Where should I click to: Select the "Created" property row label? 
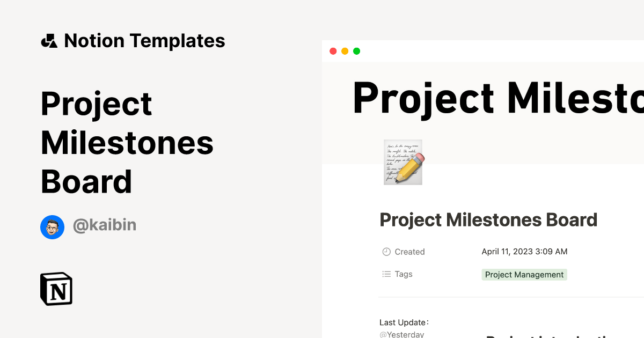click(x=410, y=251)
